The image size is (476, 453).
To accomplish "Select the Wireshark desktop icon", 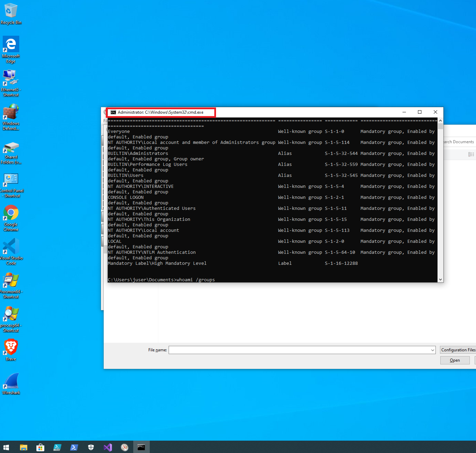I will pyautogui.click(x=11, y=384).
